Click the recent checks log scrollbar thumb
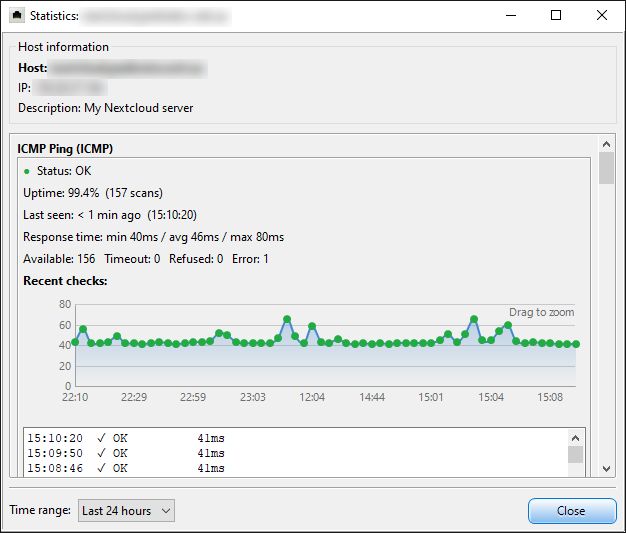 575,455
